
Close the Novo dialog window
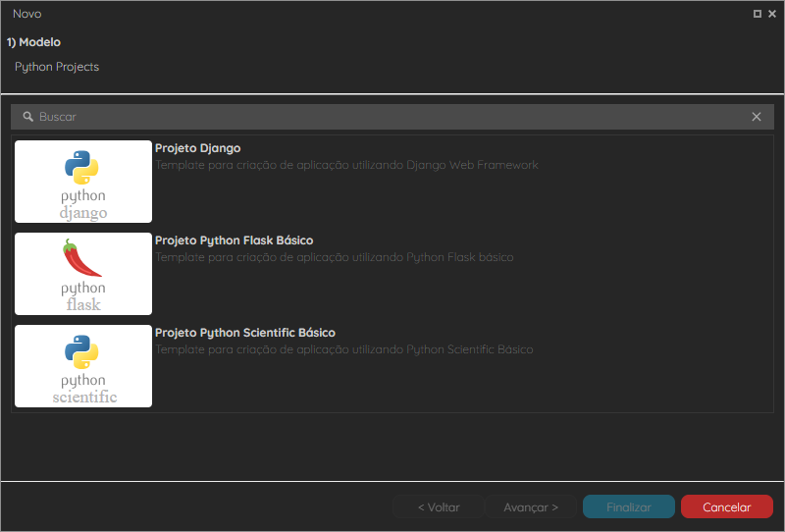(772, 14)
